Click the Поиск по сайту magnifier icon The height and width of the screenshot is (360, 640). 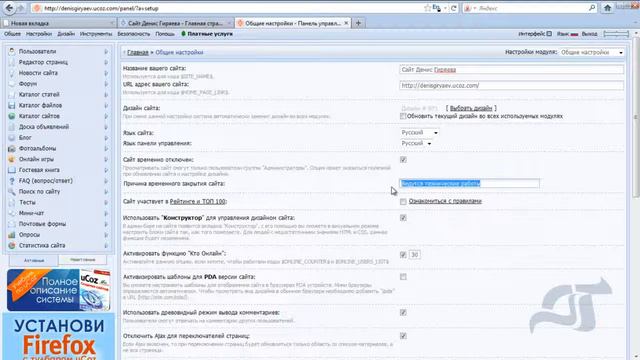(11, 191)
